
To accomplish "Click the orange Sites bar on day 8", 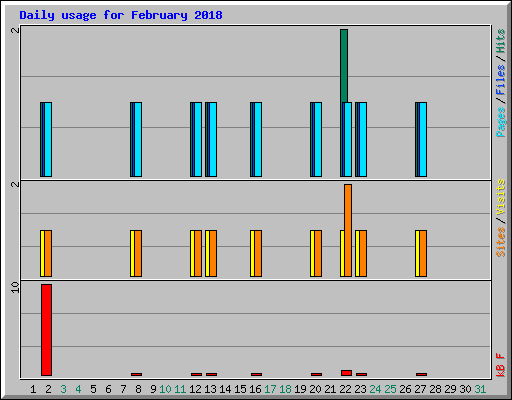I will pyautogui.click(x=138, y=253).
